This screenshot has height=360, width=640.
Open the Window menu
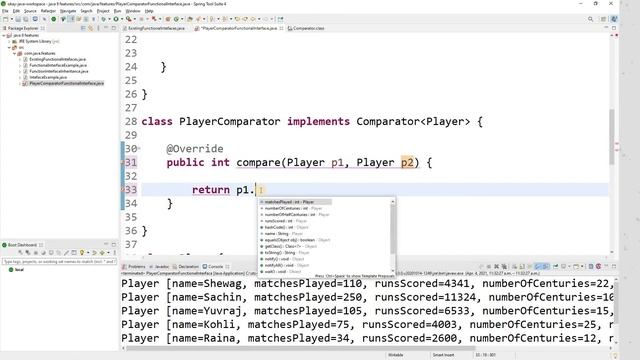pyautogui.click(x=133, y=11)
